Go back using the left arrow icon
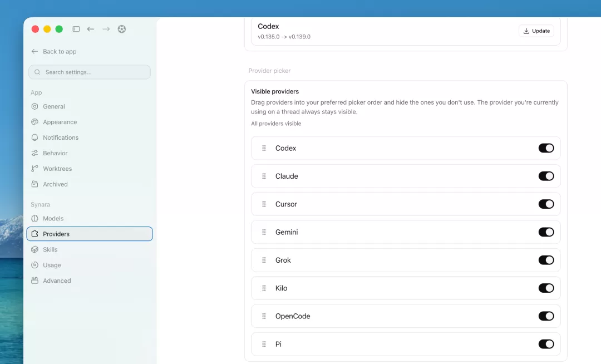 pyautogui.click(x=91, y=29)
